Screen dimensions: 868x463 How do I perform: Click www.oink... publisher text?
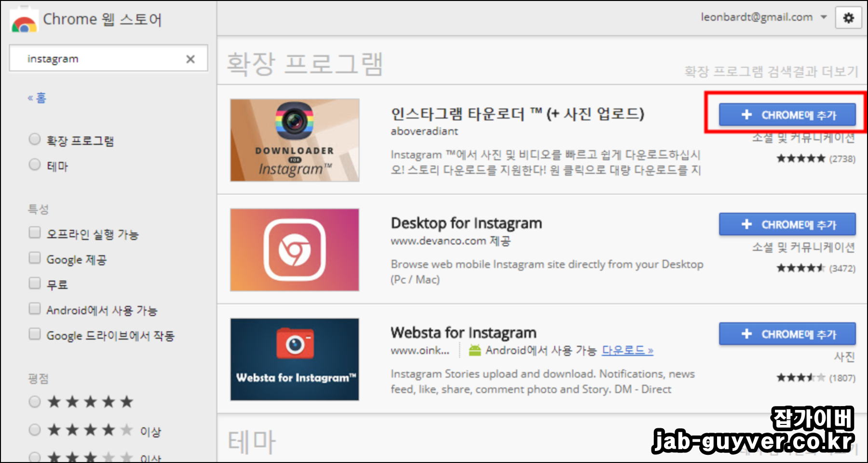[420, 351]
